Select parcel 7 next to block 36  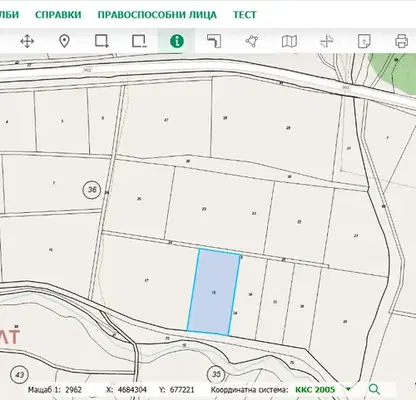pyautogui.click(x=54, y=183)
